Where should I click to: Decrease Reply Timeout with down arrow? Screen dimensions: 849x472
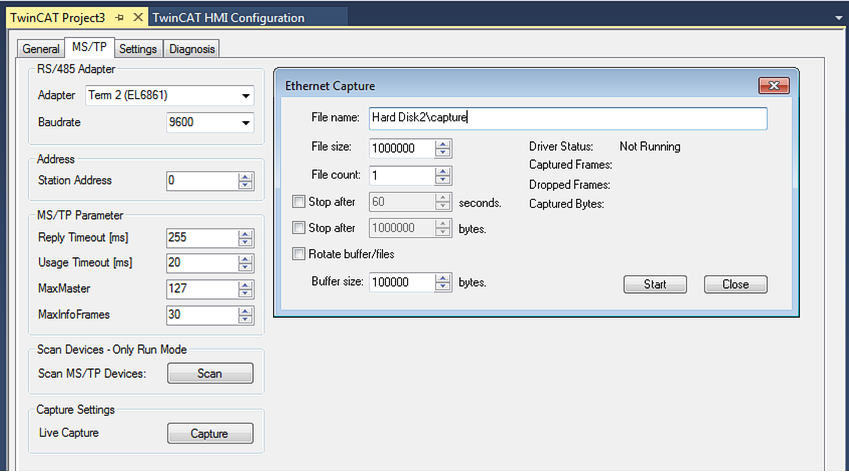pos(246,242)
